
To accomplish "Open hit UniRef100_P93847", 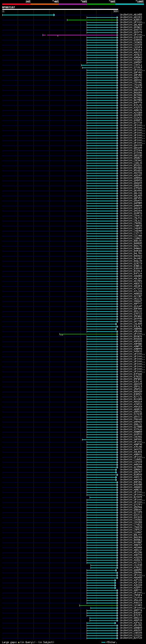I will 131,60.
